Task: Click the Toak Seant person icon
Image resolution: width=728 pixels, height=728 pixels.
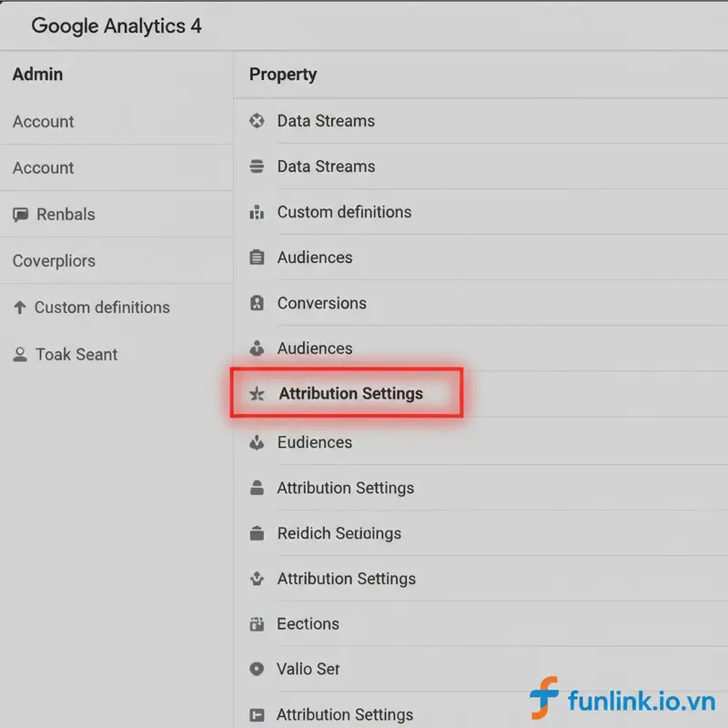Action: [19, 354]
